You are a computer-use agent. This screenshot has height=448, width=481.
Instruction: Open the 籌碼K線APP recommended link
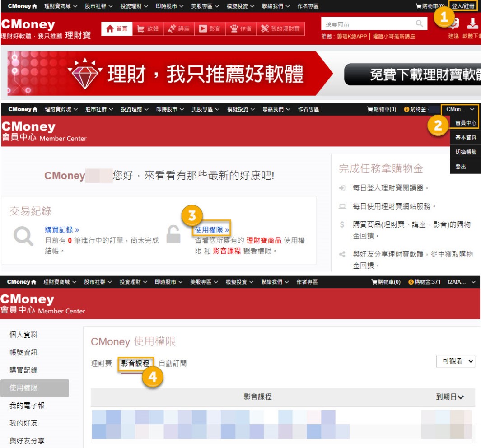(352, 37)
